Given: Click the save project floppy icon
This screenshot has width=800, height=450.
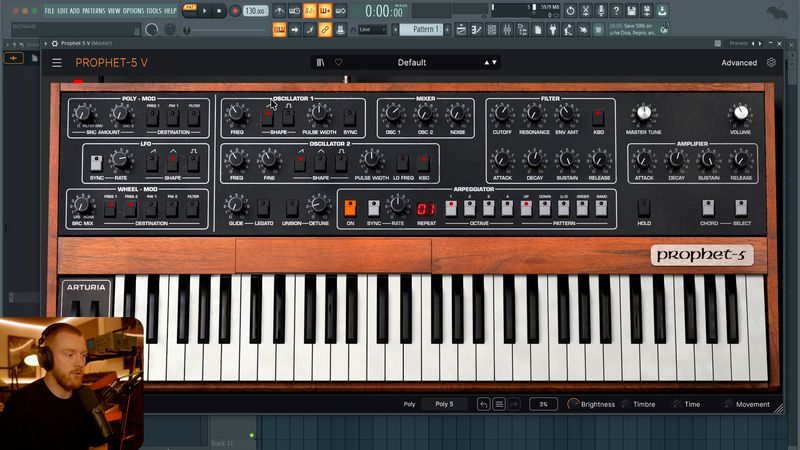Looking at the screenshot, I should (632, 11).
